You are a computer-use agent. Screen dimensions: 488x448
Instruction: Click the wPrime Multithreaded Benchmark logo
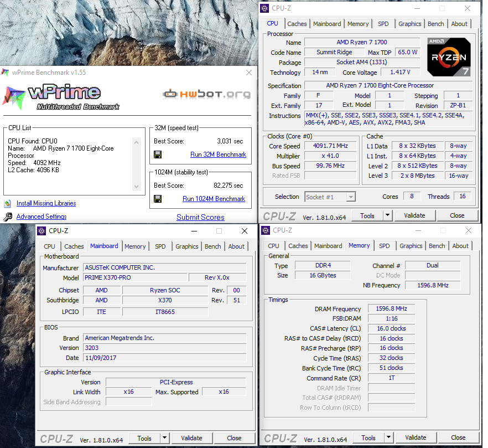click(x=61, y=97)
